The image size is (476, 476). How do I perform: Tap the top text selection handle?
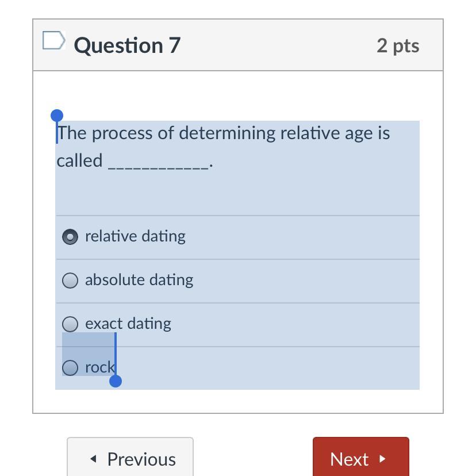57,116
